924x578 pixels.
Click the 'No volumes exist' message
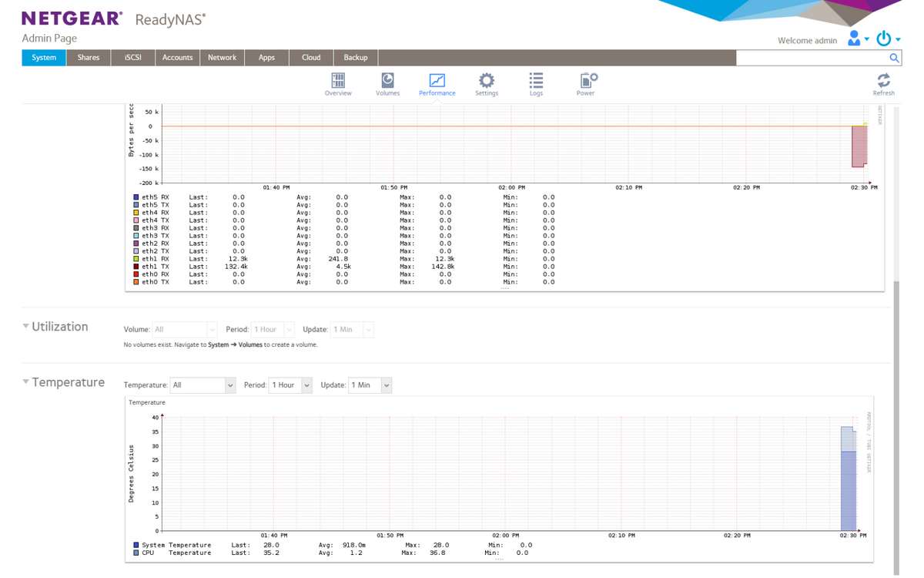point(220,345)
